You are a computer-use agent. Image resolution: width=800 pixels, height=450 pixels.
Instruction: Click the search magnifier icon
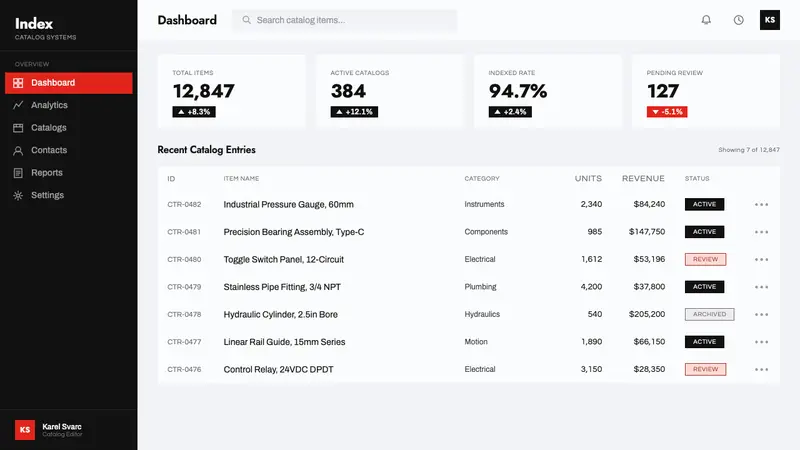pos(246,20)
